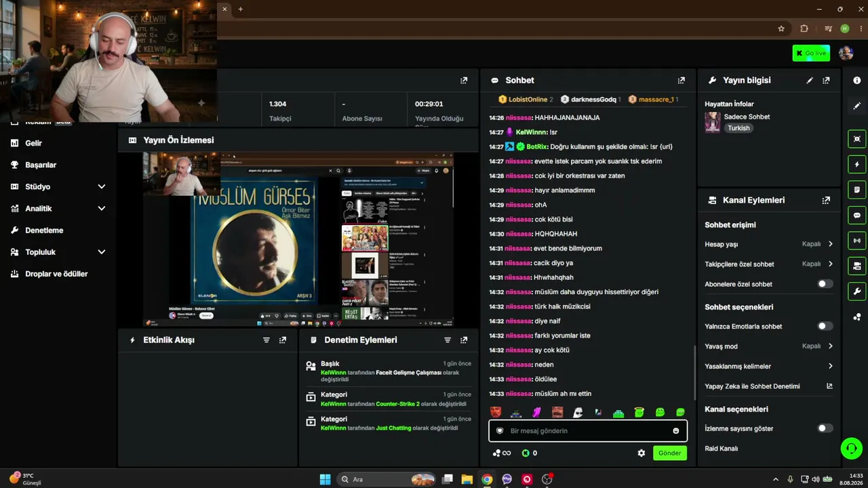The width and height of the screenshot is (868, 488).
Task: Pop out the Kanal Eylemleri panel
Action: 826,200
